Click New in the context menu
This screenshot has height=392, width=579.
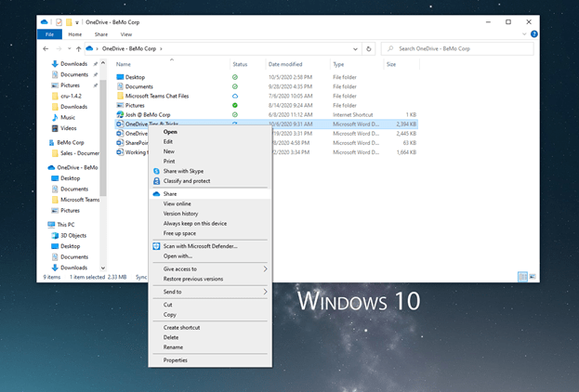pyautogui.click(x=210, y=151)
